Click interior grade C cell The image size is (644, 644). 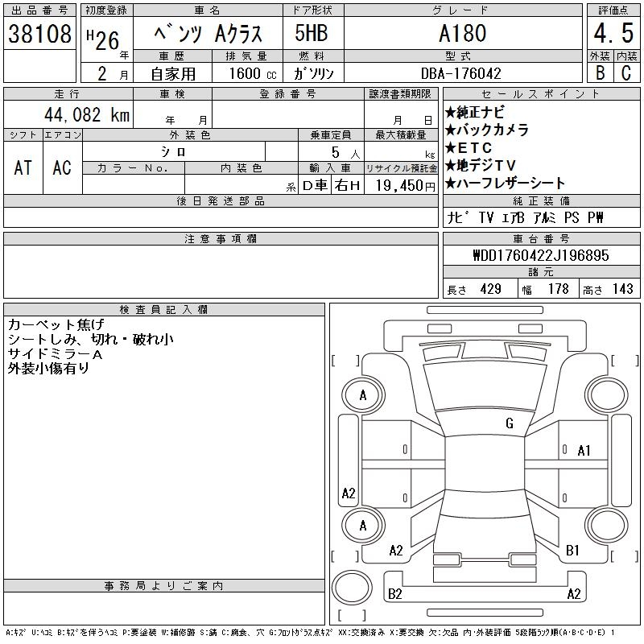tap(626, 72)
